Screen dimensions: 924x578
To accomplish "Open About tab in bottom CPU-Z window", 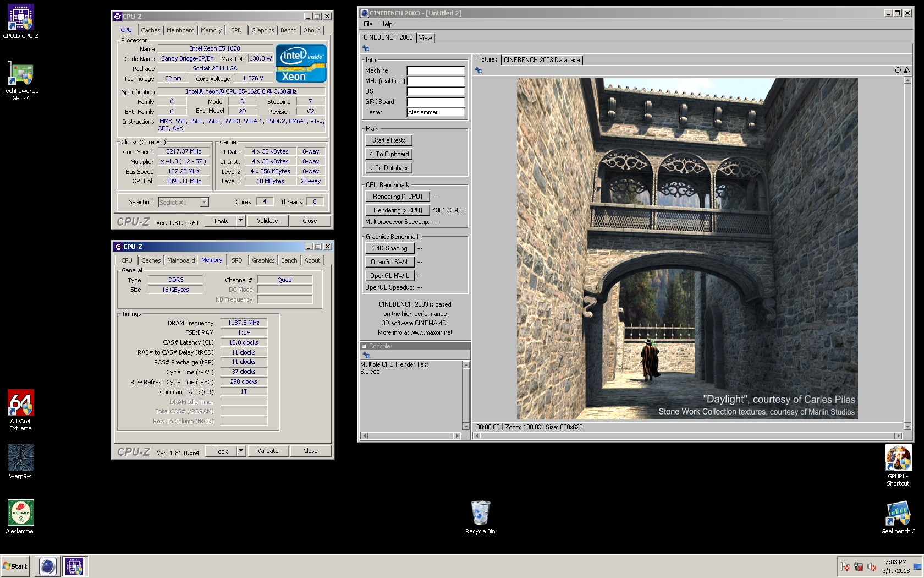I will point(312,260).
